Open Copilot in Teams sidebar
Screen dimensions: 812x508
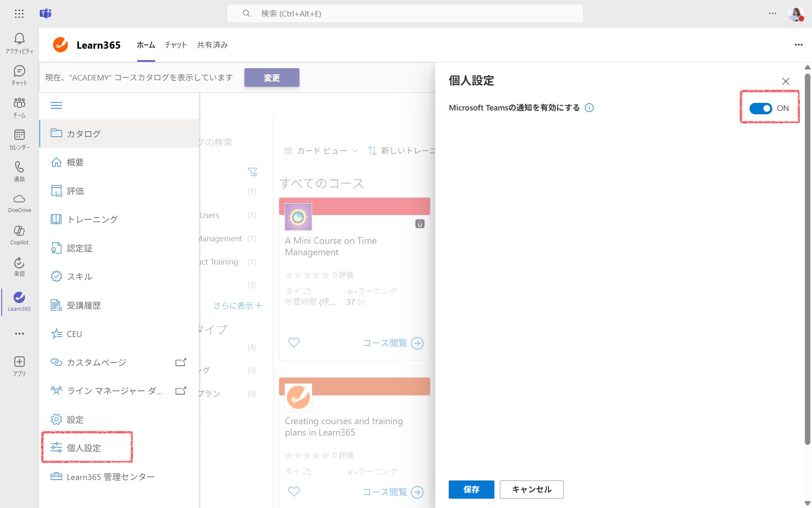(19, 235)
